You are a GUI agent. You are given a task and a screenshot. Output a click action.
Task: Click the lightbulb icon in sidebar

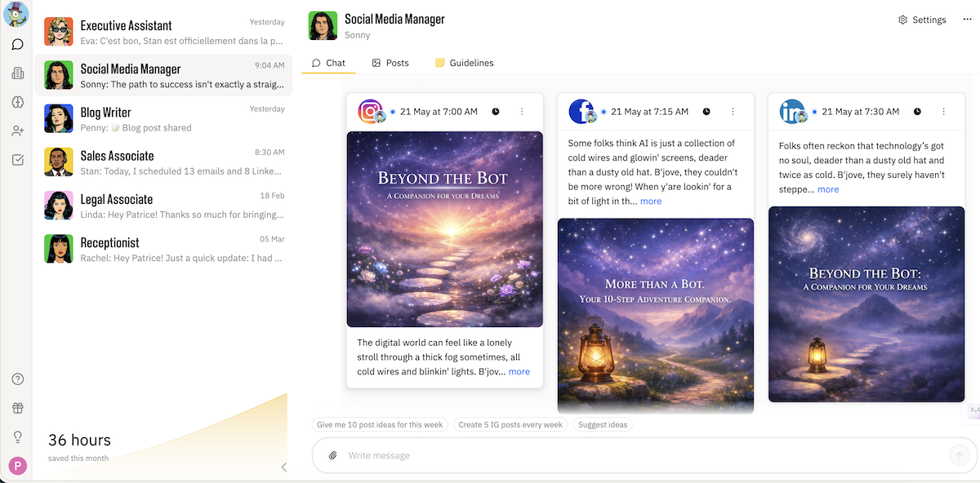[17, 437]
